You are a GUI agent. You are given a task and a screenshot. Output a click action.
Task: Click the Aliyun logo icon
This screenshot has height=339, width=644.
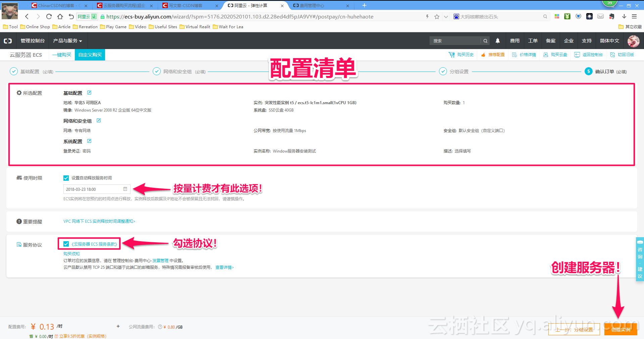(8, 41)
